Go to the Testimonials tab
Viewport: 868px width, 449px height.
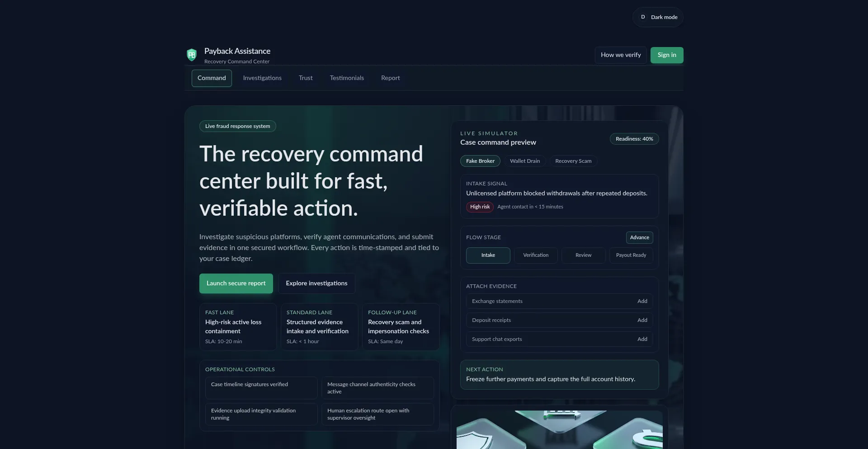(x=347, y=78)
